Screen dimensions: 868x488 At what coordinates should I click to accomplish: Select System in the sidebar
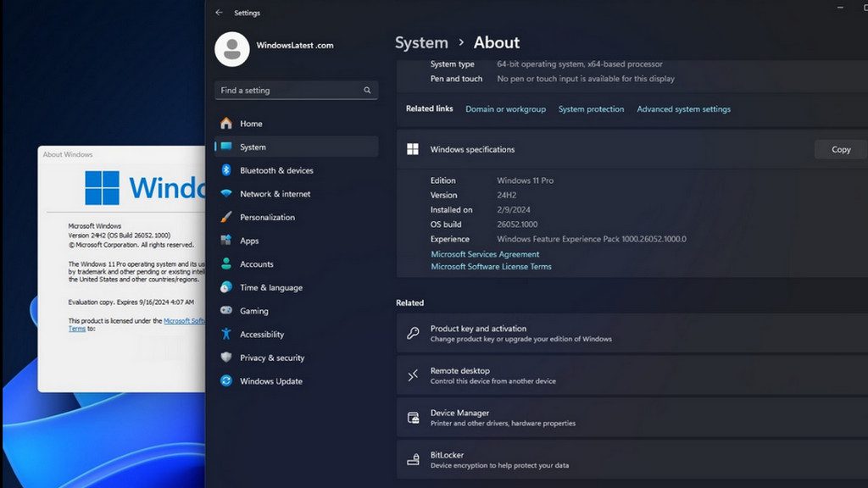click(296, 147)
